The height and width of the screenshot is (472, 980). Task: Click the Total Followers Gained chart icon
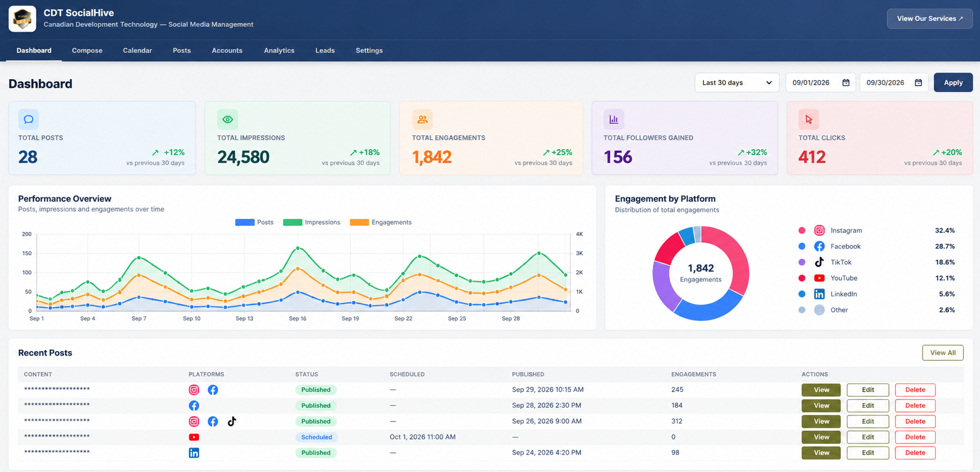[x=614, y=119]
